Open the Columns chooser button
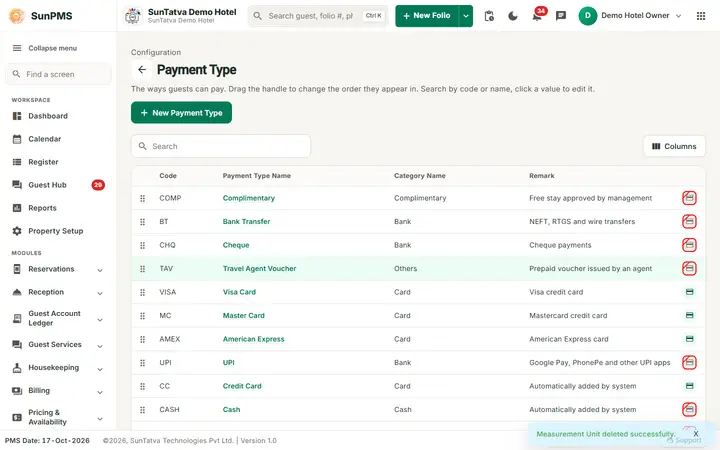Screen dimensions: 720x450 [674, 146]
